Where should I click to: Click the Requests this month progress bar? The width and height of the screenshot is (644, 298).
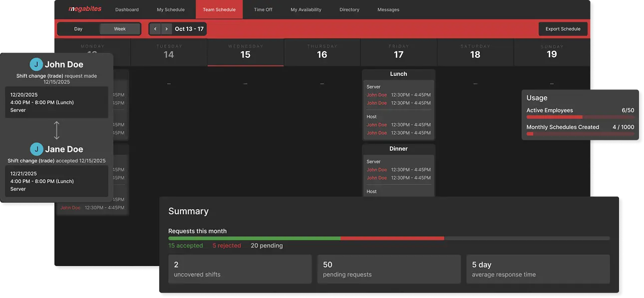pos(389,239)
